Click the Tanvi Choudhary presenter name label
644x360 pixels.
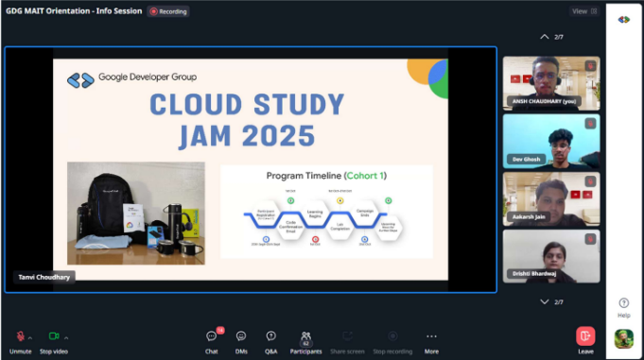coord(44,277)
